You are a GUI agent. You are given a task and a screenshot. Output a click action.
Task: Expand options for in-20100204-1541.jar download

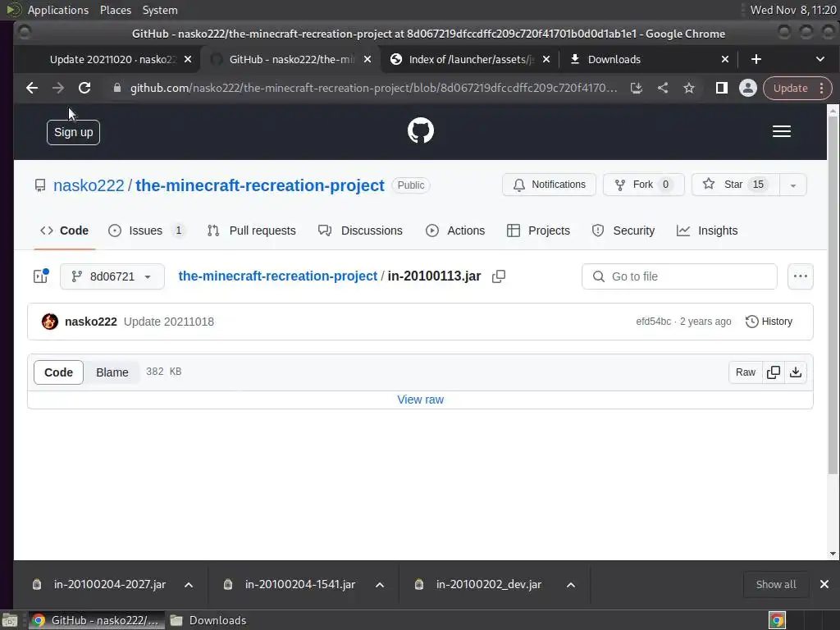pos(380,585)
